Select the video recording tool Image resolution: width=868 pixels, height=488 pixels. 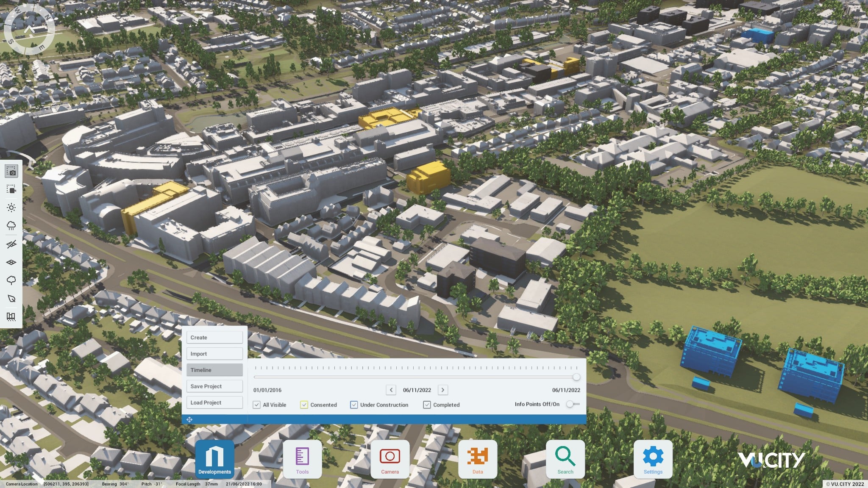click(x=11, y=189)
